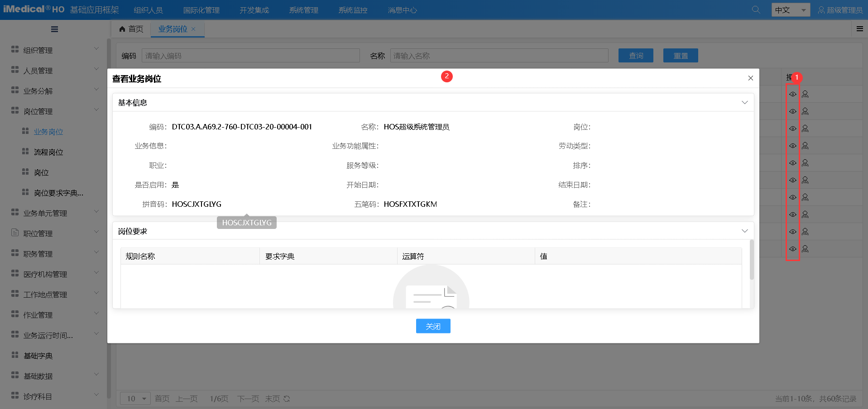868x409 pixels.
Task: Click the right-side tab list menu icon
Action: (859, 29)
